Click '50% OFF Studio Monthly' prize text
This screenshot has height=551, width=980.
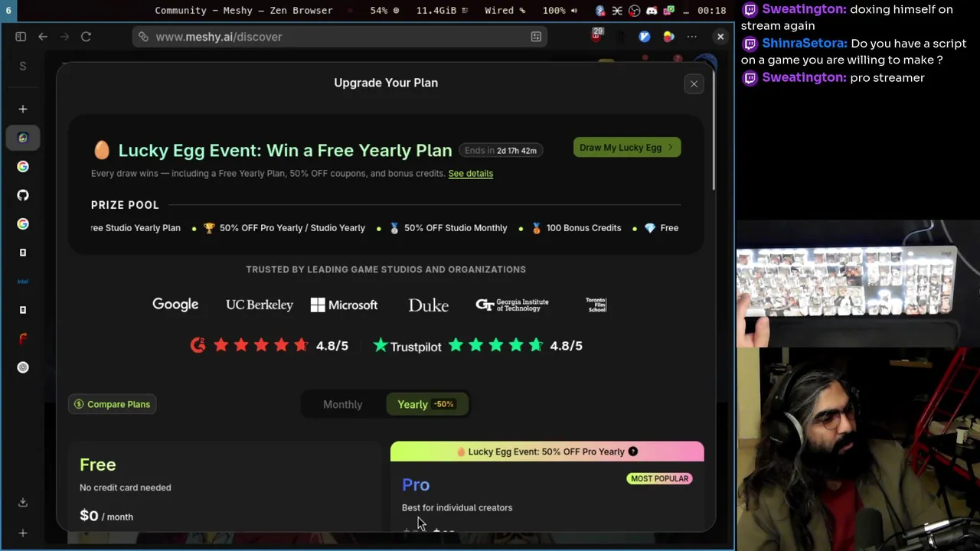click(x=456, y=228)
